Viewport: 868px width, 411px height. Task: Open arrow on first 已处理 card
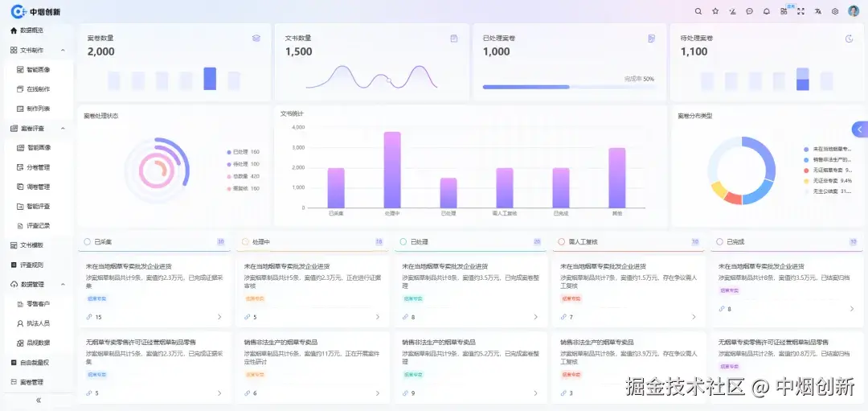pos(535,317)
